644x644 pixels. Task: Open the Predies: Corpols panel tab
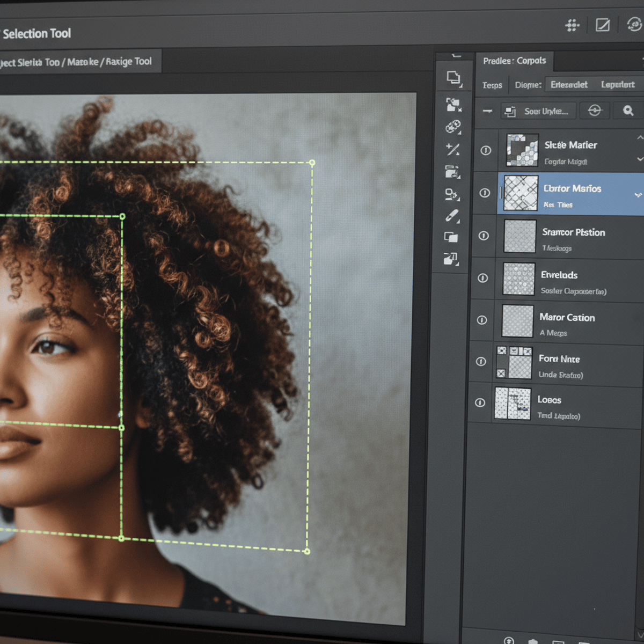[515, 61]
